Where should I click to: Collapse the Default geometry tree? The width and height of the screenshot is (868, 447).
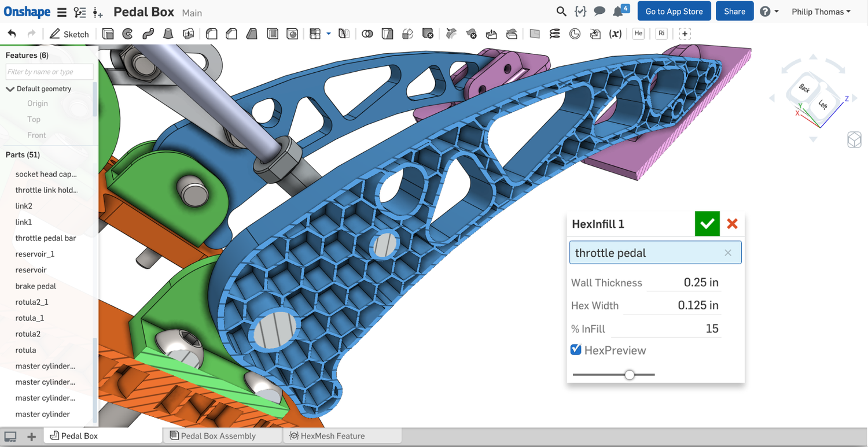[9, 88]
